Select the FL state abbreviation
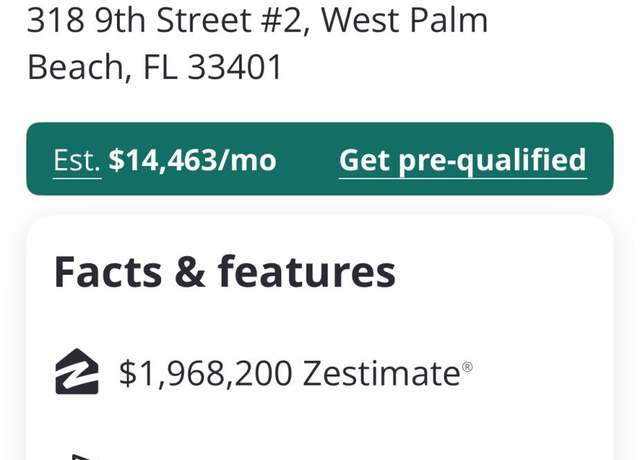 (x=160, y=67)
